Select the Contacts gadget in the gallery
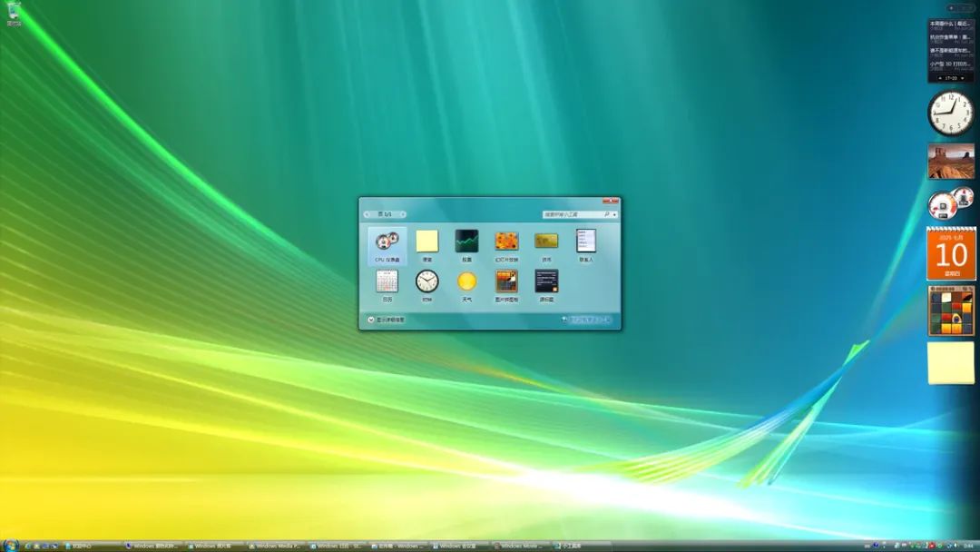Viewport: 980px width, 552px height. (585, 245)
